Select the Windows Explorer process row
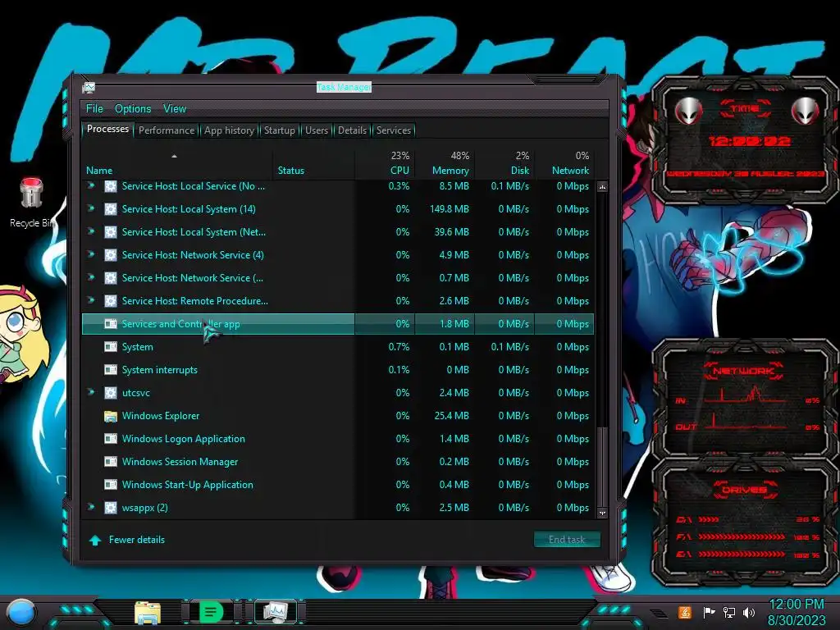The image size is (840, 630). tap(337, 416)
